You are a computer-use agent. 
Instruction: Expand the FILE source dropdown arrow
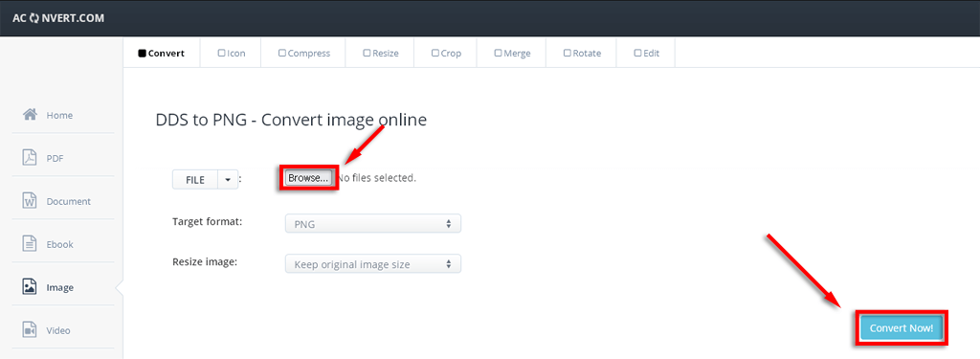click(x=228, y=180)
